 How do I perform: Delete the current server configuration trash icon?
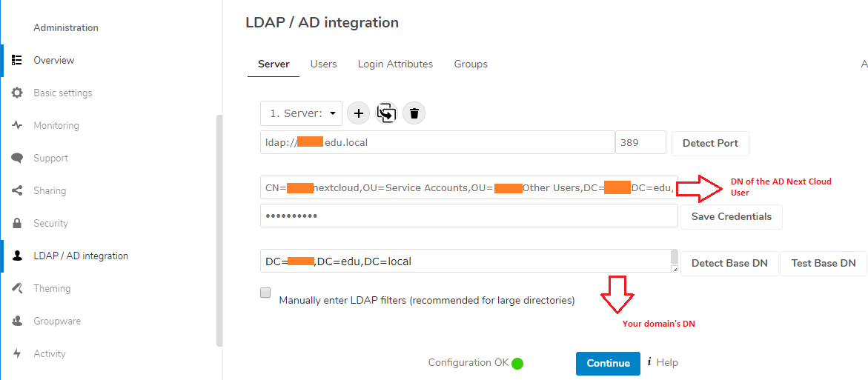(414, 113)
